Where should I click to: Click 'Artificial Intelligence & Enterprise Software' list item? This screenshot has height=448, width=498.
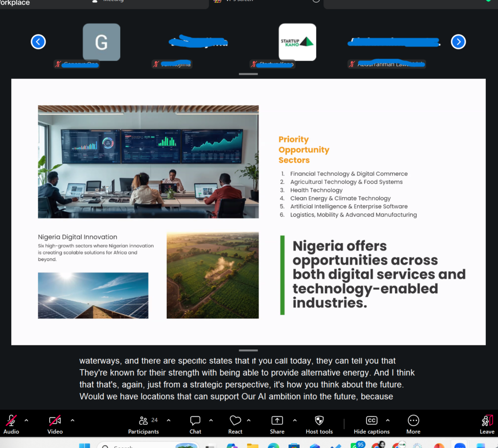tap(349, 207)
